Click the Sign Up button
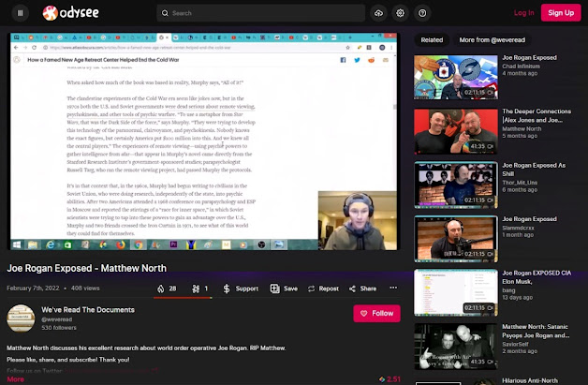This screenshot has width=588, height=385. pyautogui.click(x=561, y=13)
